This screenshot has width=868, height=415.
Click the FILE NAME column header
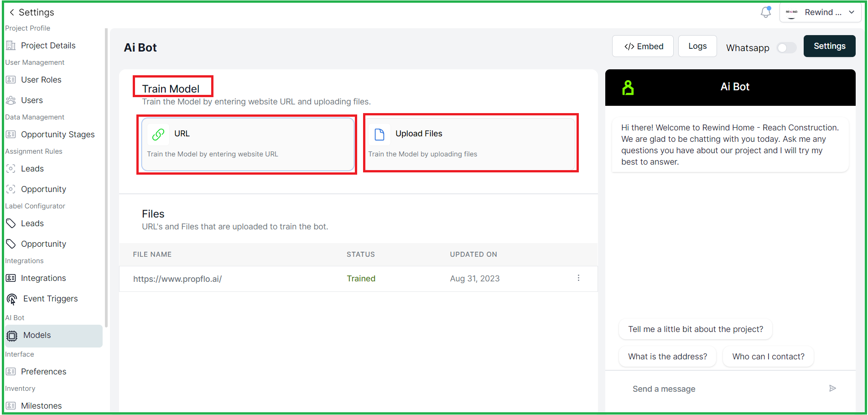point(152,254)
